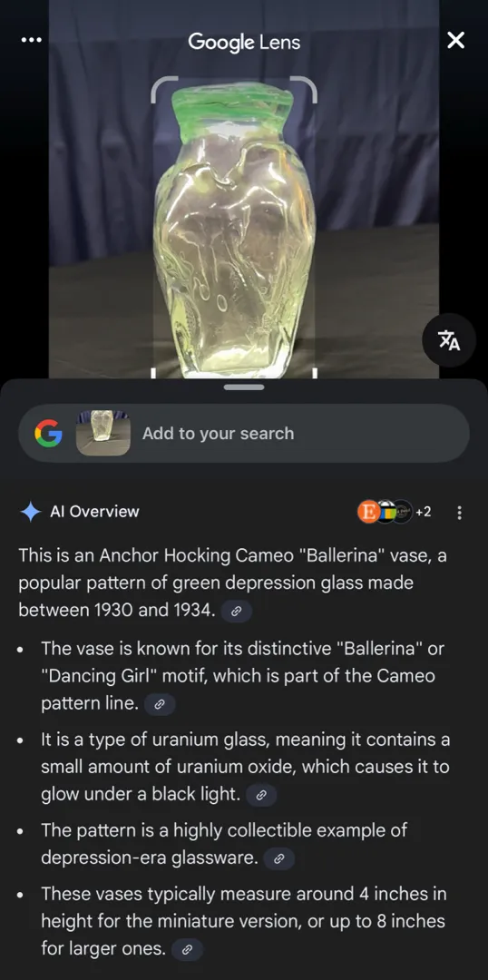Close Google Lens with the X icon

pyautogui.click(x=456, y=41)
